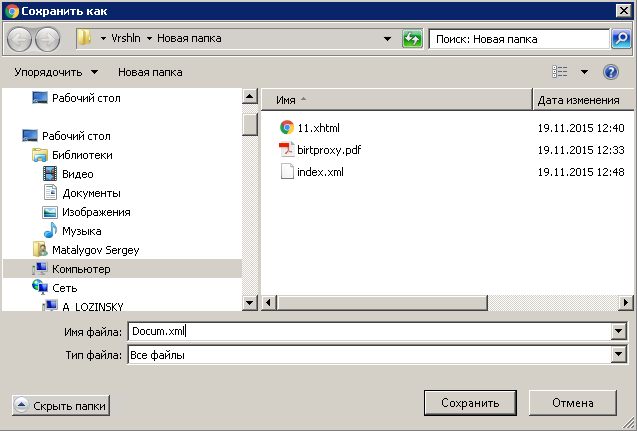637x431 pixels.
Task: Click the Back navigation arrow
Action: [x=20, y=39]
